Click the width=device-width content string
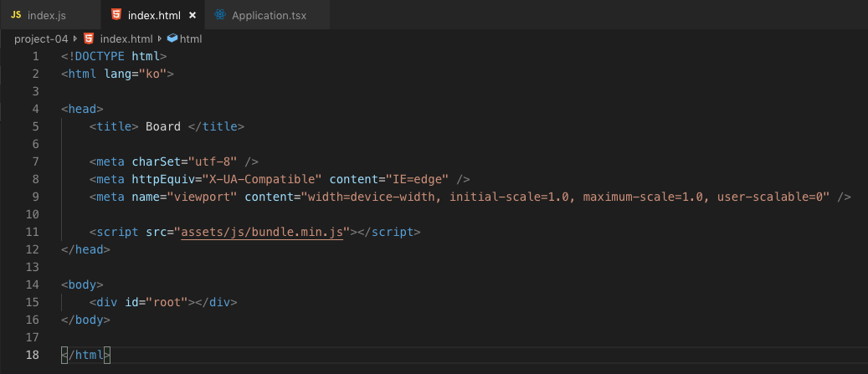 pyautogui.click(x=565, y=197)
